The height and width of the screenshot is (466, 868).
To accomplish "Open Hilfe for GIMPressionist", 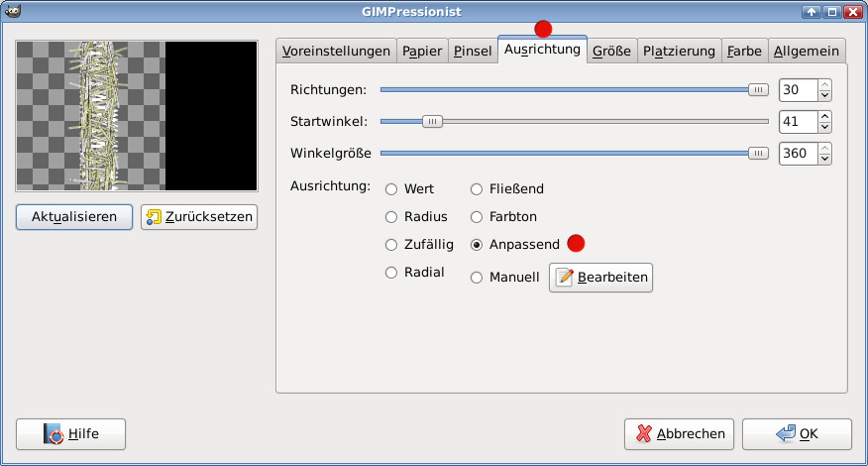I will (x=71, y=434).
